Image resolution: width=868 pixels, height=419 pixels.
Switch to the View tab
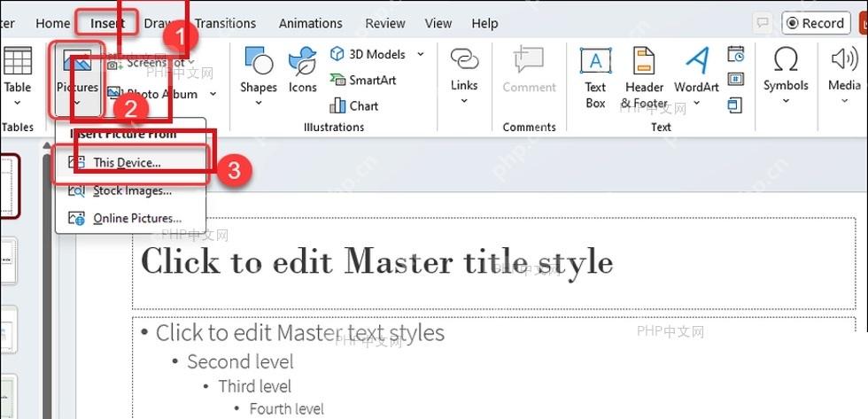click(438, 23)
